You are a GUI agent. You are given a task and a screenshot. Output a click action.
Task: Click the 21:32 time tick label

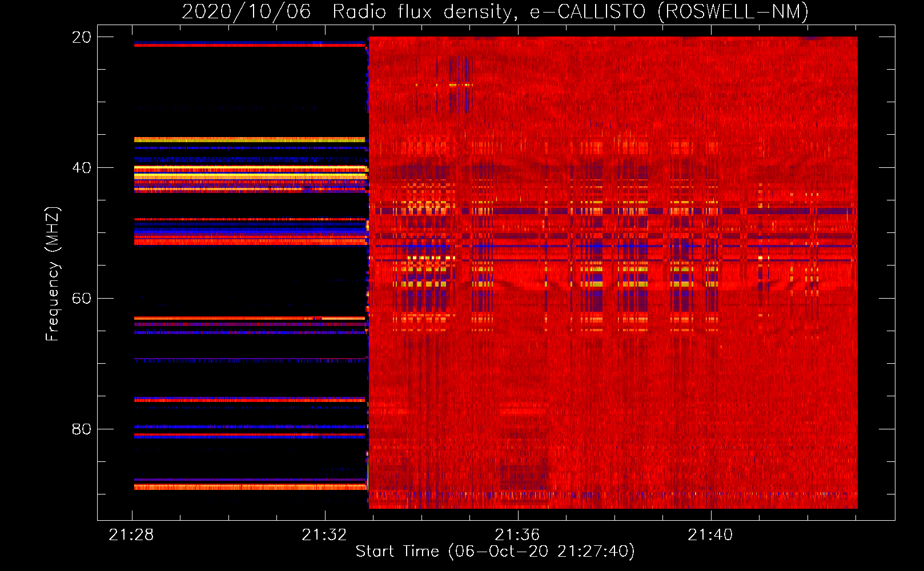[324, 535]
